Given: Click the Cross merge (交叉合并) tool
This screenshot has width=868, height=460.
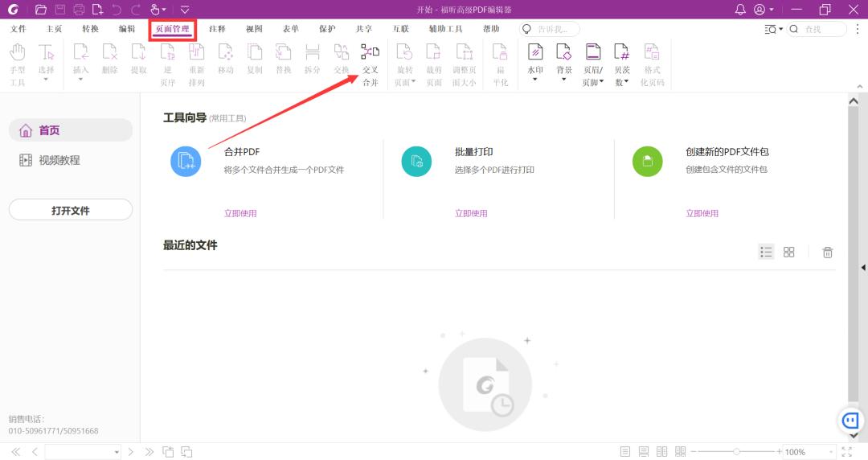Looking at the screenshot, I should point(371,65).
